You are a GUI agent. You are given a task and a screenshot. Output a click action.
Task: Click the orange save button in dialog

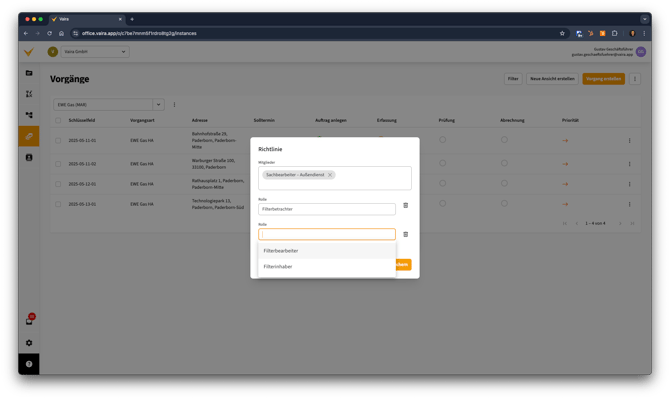click(403, 264)
